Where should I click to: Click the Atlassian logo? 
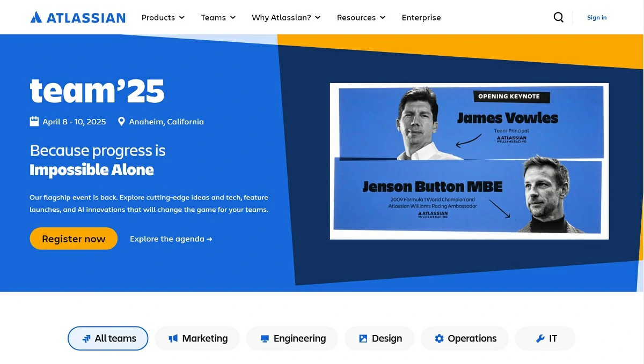click(x=78, y=17)
